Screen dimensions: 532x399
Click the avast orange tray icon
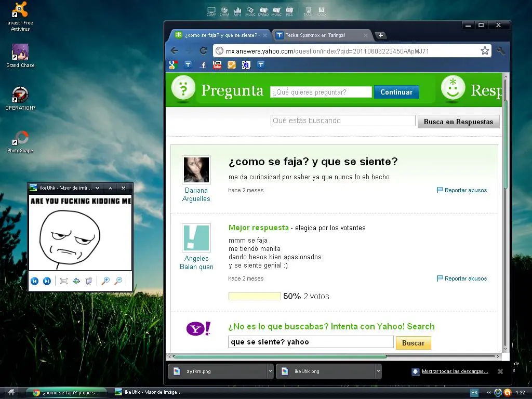coord(508,393)
